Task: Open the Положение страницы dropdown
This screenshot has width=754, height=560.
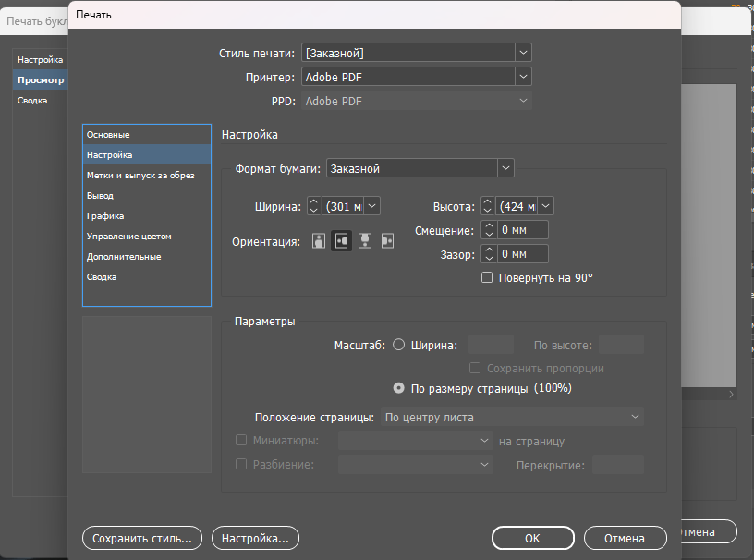Action: point(512,417)
